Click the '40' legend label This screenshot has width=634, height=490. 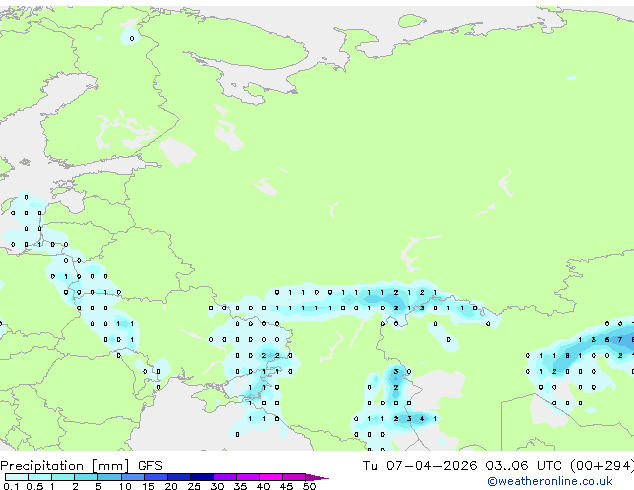(263, 486)
